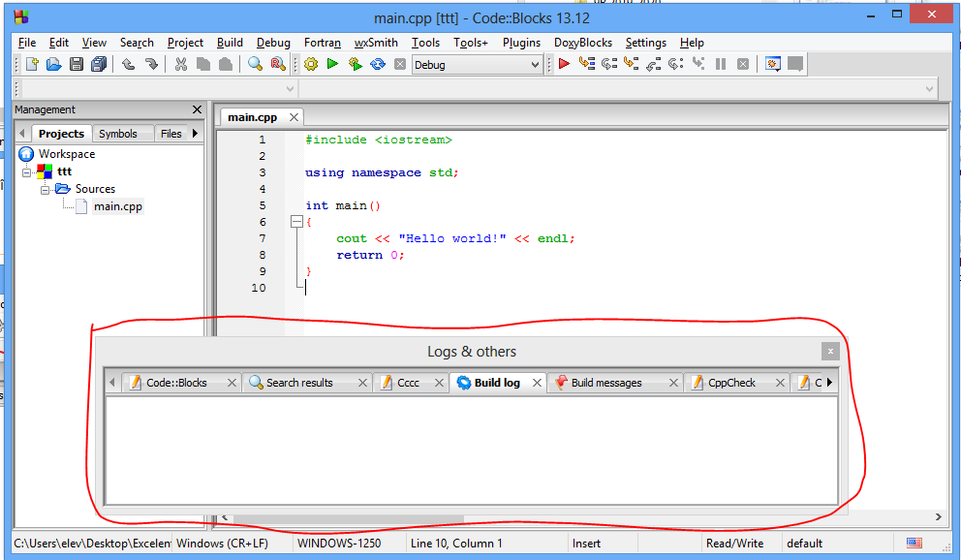Viewport: 961px width, 560px height.
Task: Rebuild the project with blue arrows icon
Action: (x=378, y=64)
